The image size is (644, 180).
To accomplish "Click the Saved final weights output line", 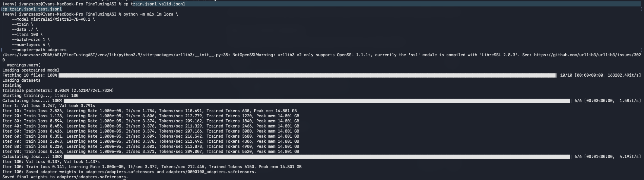I will click(x=65, y=177).
